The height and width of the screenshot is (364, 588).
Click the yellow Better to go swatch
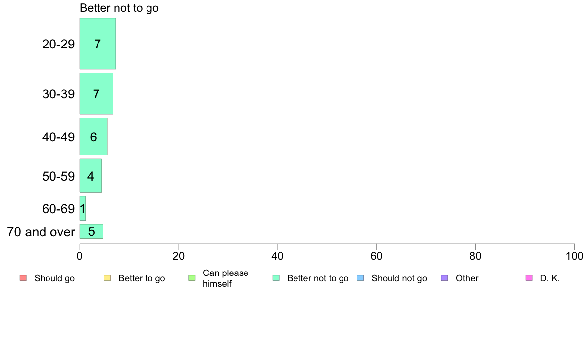coord(107,278)
